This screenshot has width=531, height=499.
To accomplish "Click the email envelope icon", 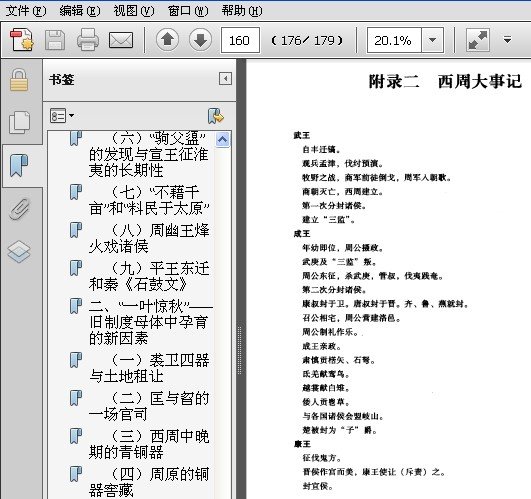I will (121, 40).
